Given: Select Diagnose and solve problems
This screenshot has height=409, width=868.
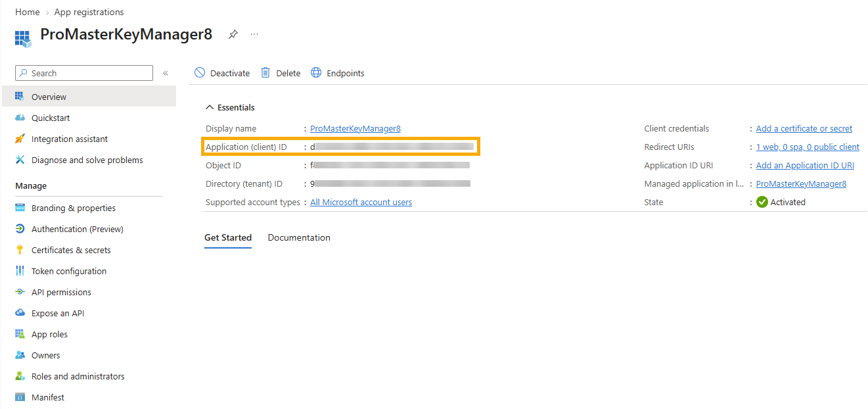Looking at the screenshot, I should click(x=88, y=160).
